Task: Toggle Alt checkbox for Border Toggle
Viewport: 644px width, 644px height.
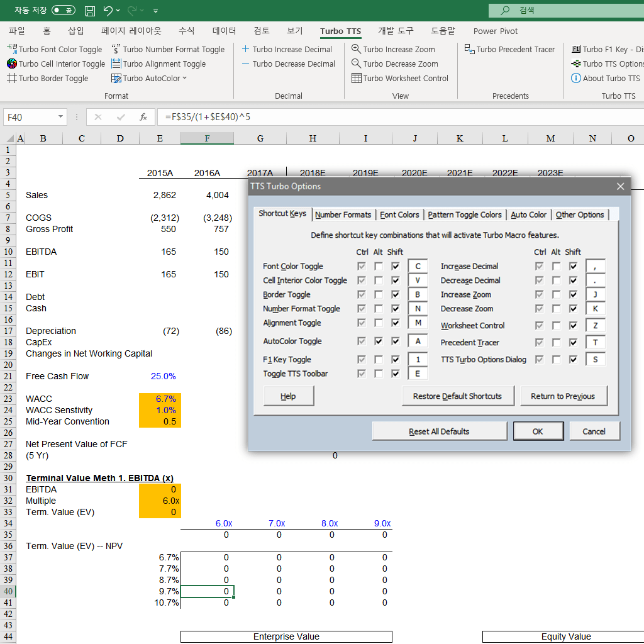Action: click(378, 294)
